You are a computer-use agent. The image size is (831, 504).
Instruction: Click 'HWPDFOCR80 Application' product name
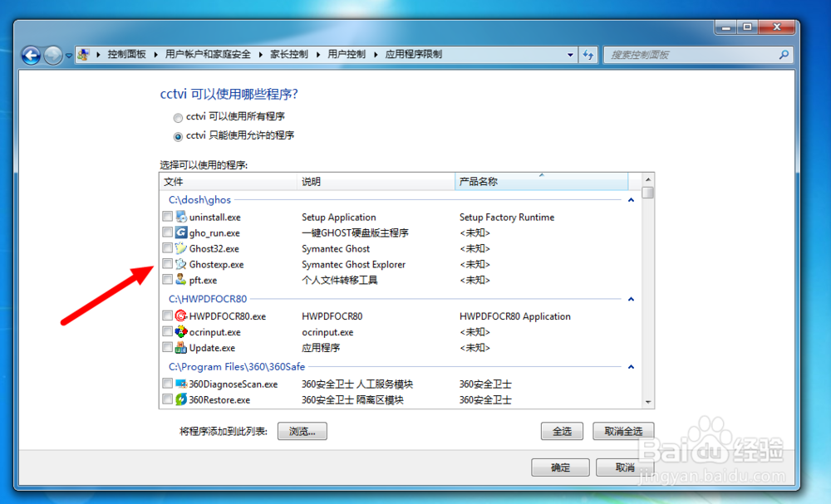(x=515, y=316)
